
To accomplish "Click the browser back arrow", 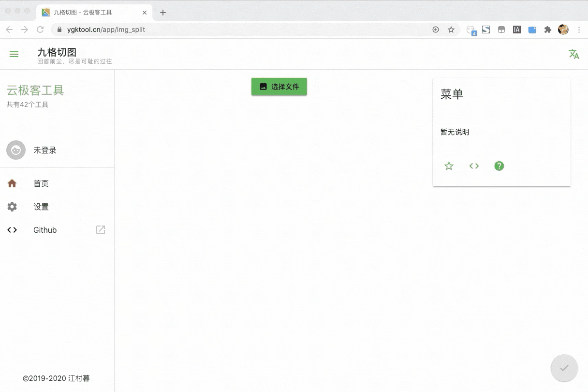I will [9, 30].
